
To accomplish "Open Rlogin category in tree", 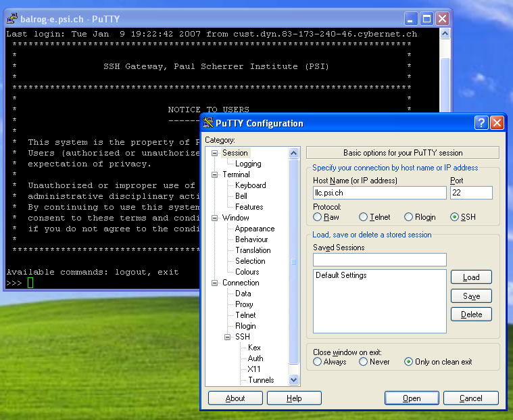I will (245, 326).
